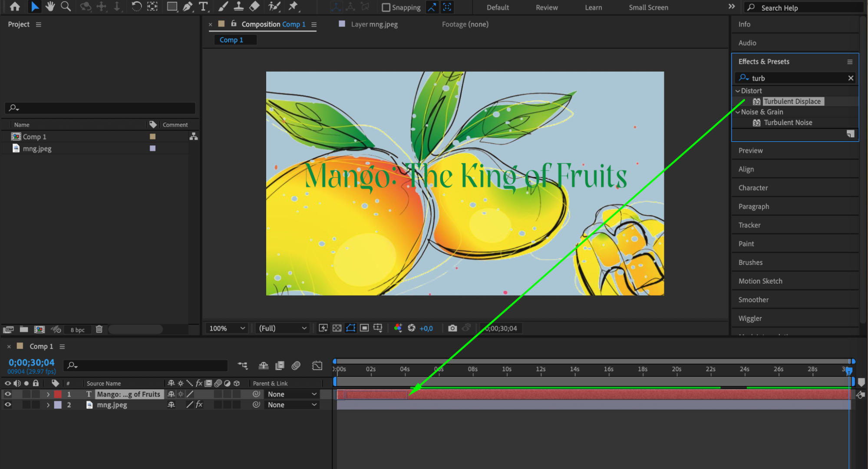Switch to the Review workspace
868x469 pixels.
(547, 7)
